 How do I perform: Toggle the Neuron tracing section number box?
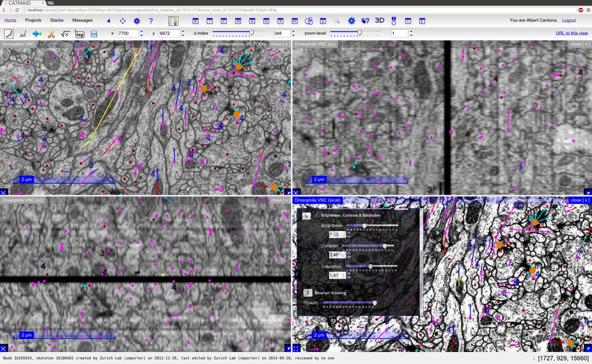point(308,293)
